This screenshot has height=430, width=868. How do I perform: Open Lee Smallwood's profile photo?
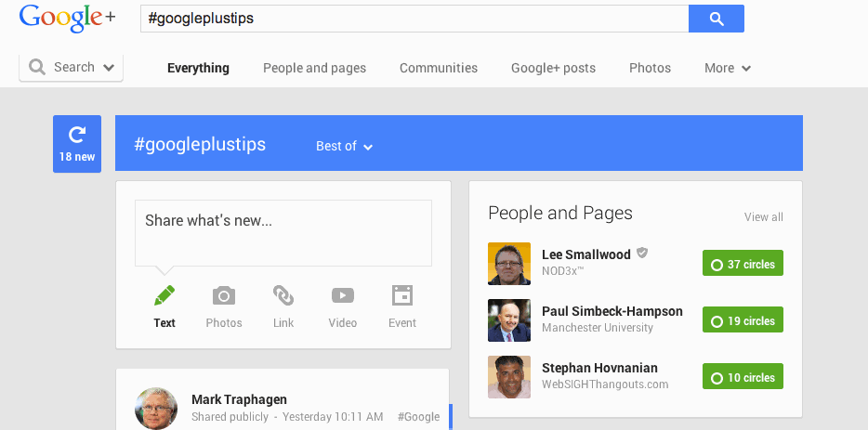click(509, 264)
